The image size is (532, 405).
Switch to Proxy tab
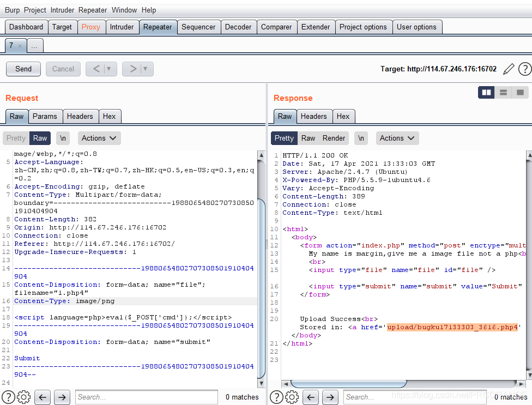(91, 27)
